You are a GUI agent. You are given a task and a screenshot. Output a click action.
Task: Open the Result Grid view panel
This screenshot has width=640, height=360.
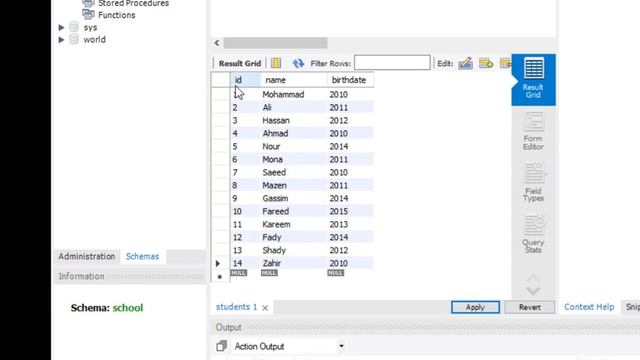point(533,80)
